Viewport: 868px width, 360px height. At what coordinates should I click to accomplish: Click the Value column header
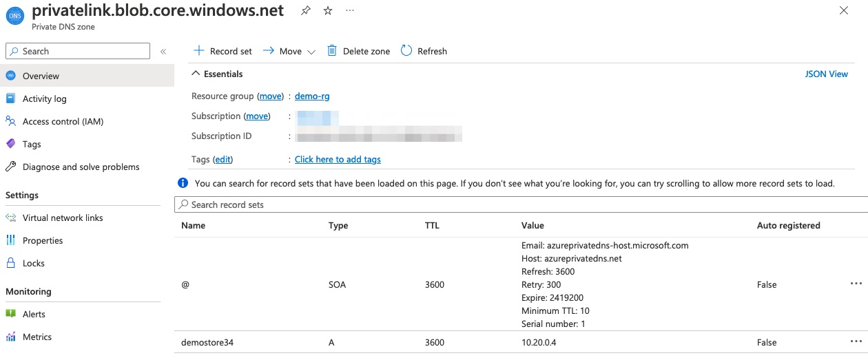coord(533,225)
